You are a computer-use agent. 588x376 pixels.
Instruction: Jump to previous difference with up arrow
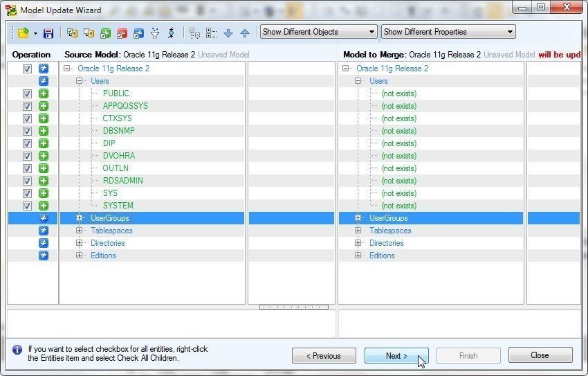click(x=245, y=33)
